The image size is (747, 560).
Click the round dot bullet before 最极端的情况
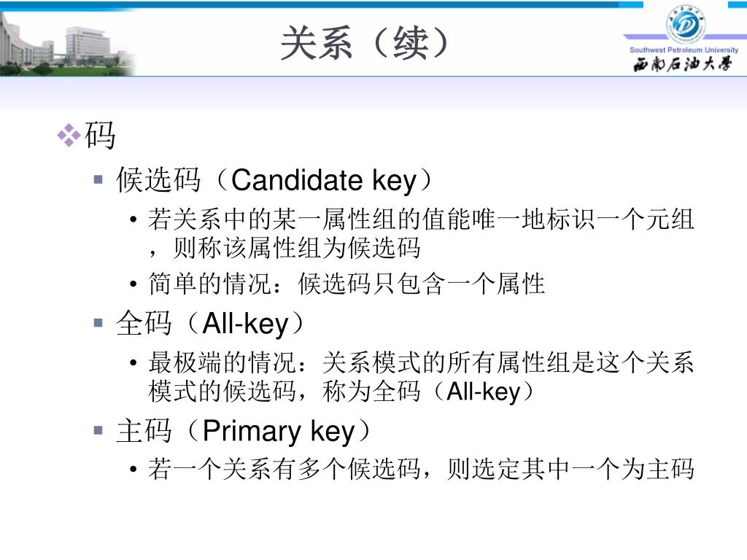click(x=133, y=363)
